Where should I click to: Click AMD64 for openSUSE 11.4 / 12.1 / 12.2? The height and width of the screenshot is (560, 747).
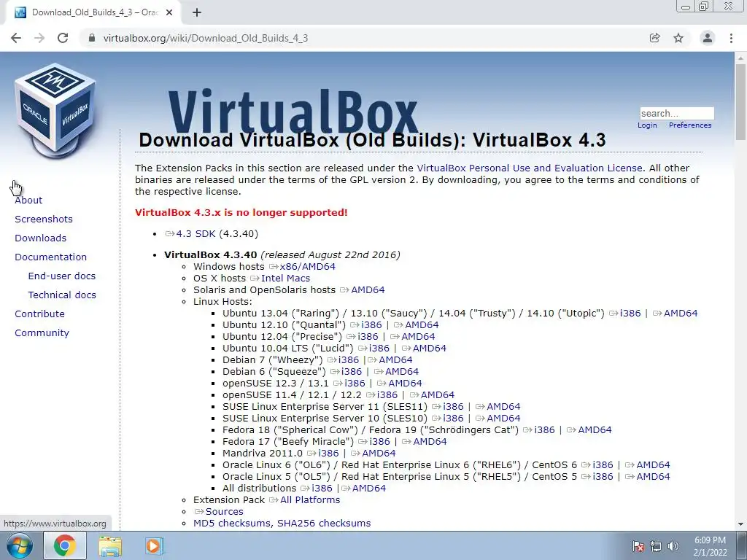438,394
